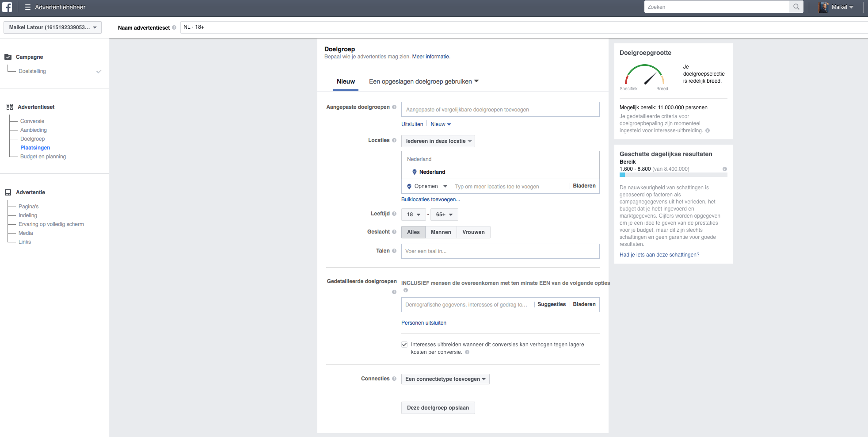Select Alles gender option
The image size is (868, 437).
413,232
